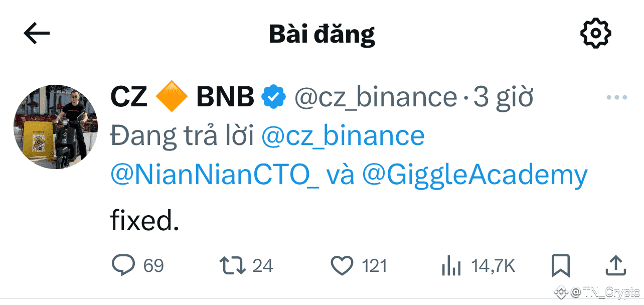
Task: Click the Bài đăng page title
Action: [322, 33]
